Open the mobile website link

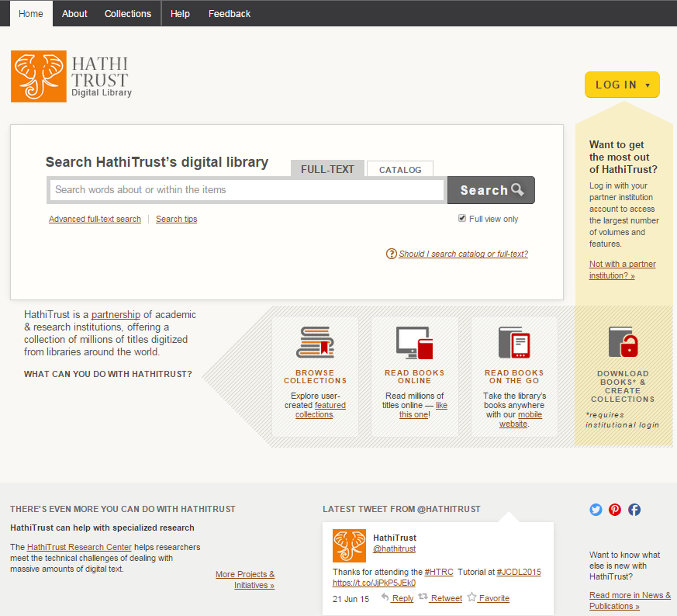(x=520, y=419)
